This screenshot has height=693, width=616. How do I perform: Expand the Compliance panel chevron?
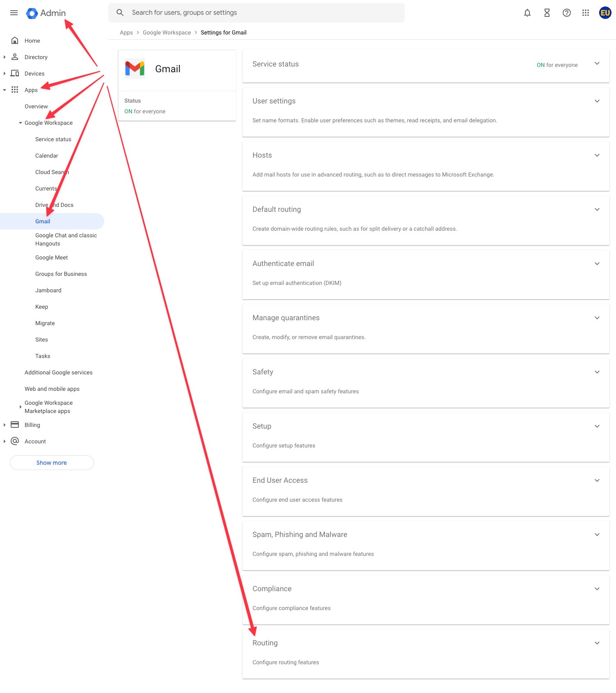tap(597, 589)
